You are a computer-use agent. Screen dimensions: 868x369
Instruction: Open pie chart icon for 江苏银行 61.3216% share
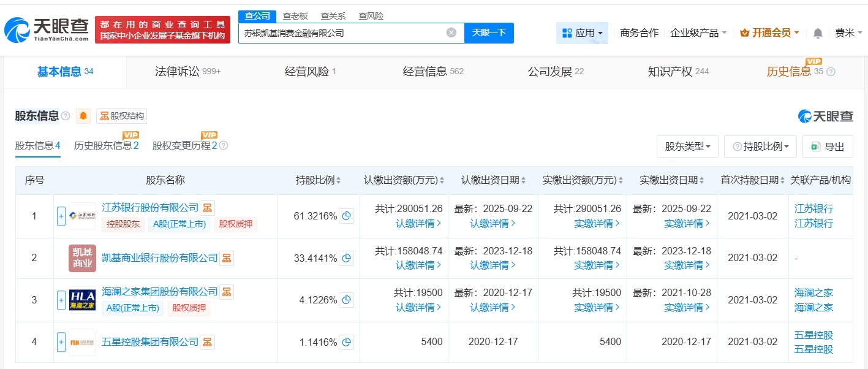point(347,216)
